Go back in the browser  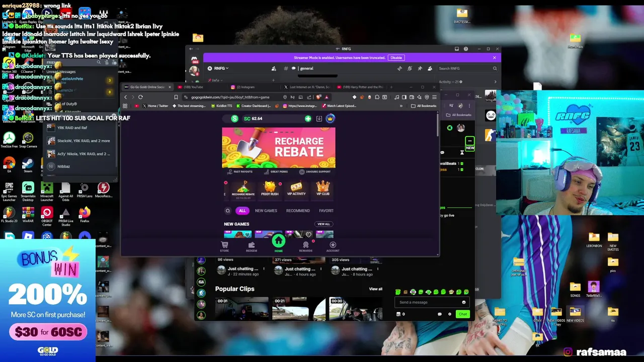126,97
